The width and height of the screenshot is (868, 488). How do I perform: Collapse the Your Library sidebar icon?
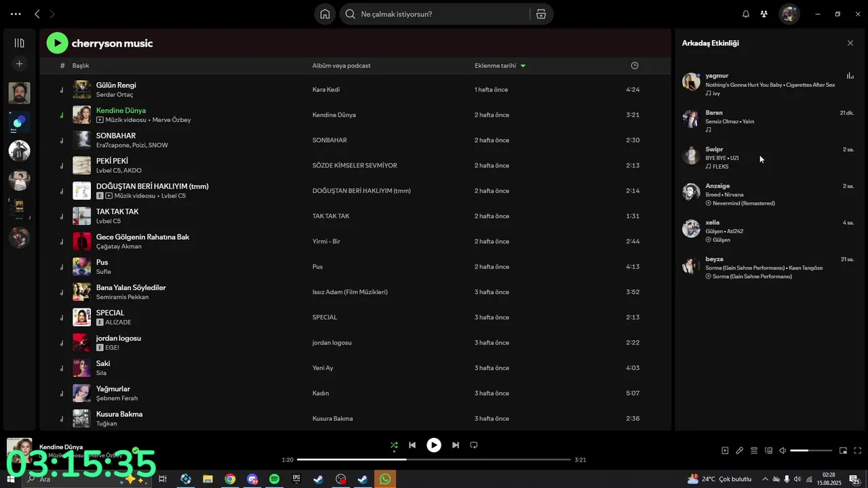pyautogui.click(x=19, y=43)
